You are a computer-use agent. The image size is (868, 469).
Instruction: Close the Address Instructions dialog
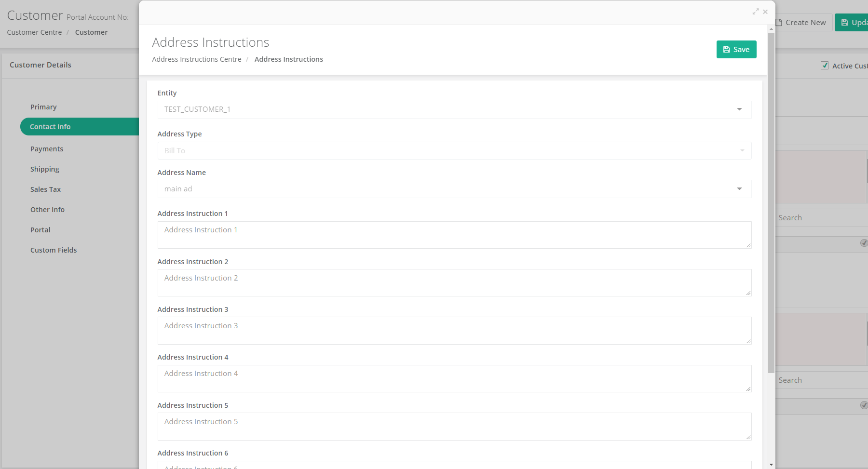765,12
